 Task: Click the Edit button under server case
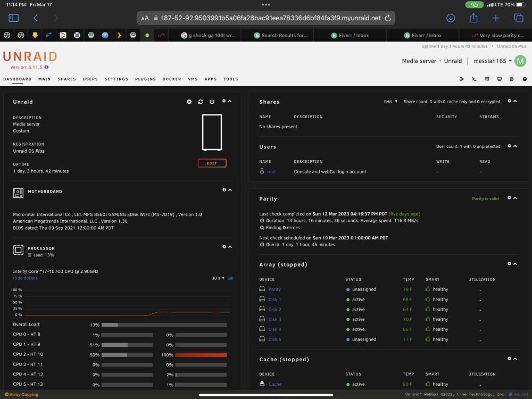pyautogui.click(x=212, y=163)
